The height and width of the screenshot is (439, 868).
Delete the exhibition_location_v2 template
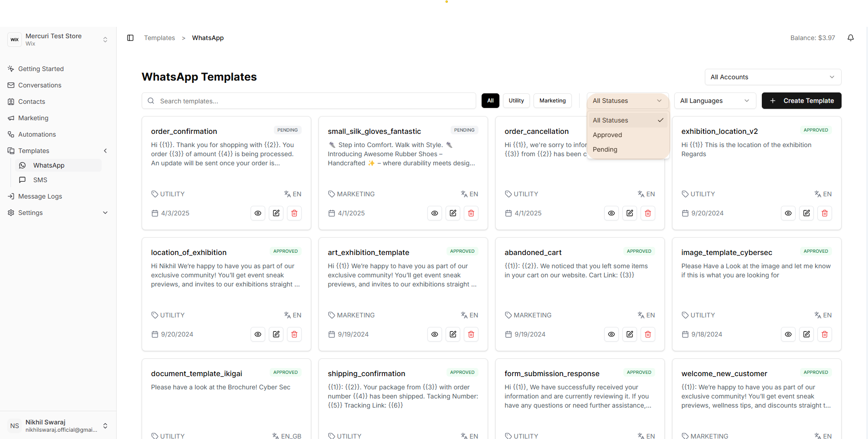(x=825, y=213)
